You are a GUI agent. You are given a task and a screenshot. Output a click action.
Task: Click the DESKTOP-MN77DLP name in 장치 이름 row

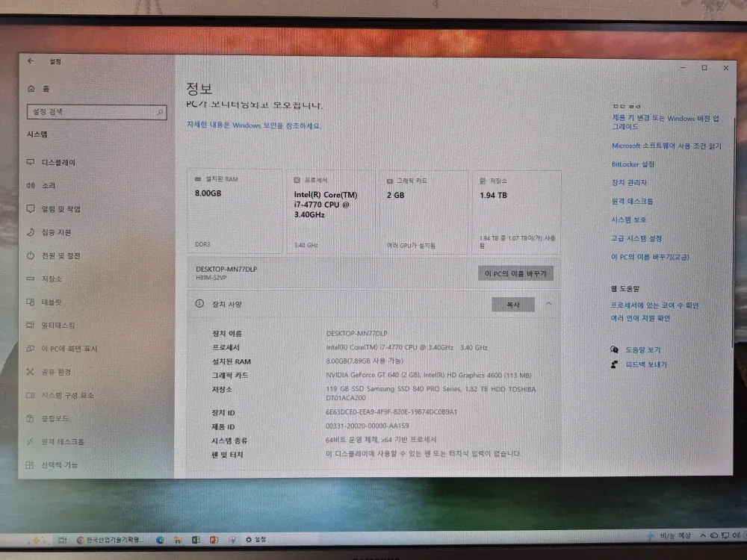point(356,333)
